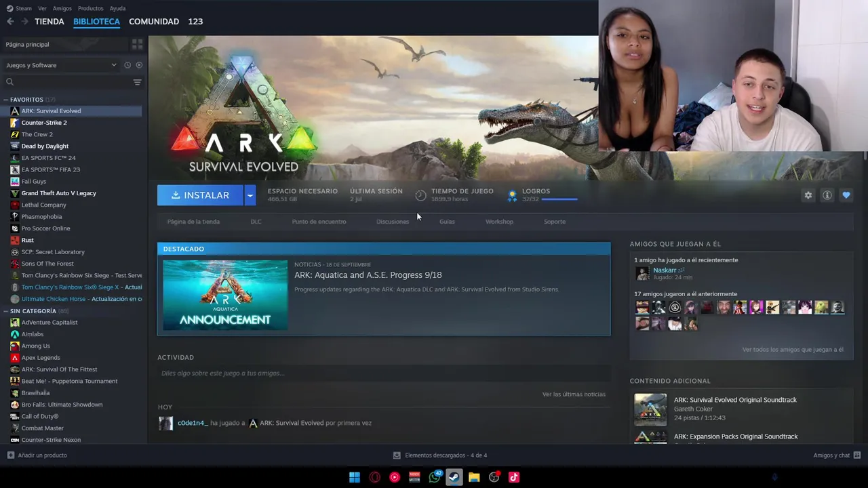The width and height of the screenshot is (868, 488).
Task: Click the achievements progress bar
Action: coord(559,199)
